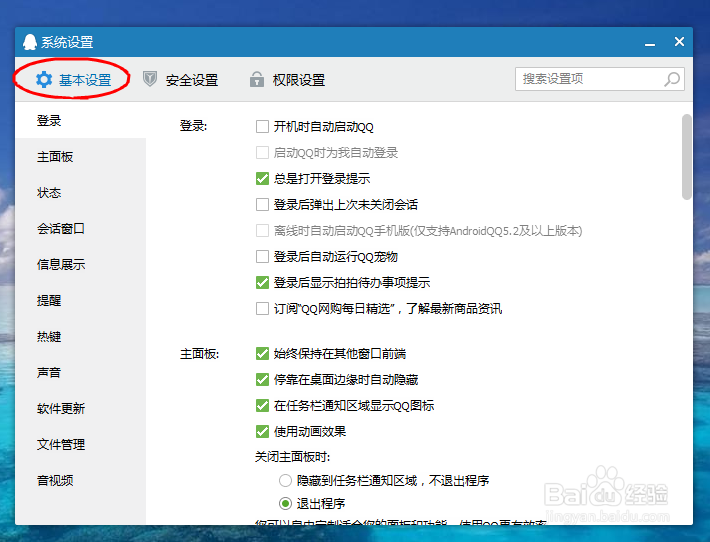This screenshot has height=542, width=710.
Task: Enable 开机时自动启动QQ checkbox
Action: tap(262, 126)
